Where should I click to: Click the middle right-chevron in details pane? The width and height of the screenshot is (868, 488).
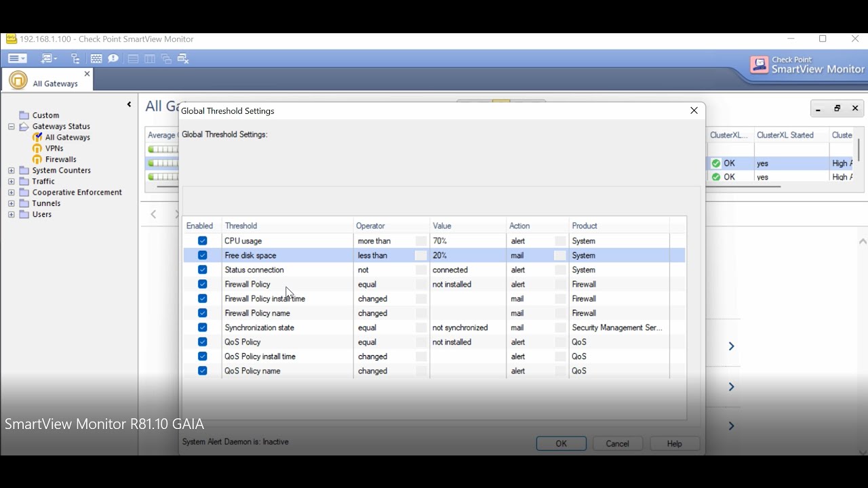(x=731, y=387)
